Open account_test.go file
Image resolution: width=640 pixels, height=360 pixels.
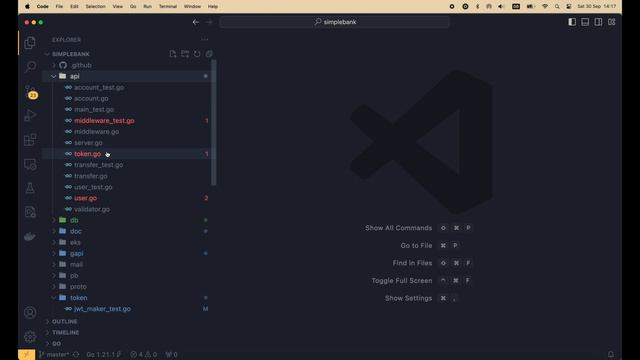point(99,87)
